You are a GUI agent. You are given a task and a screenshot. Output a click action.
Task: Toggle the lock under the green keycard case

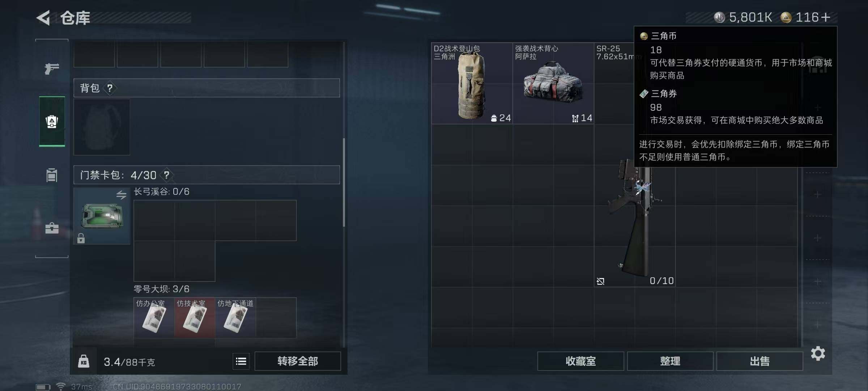81,238
